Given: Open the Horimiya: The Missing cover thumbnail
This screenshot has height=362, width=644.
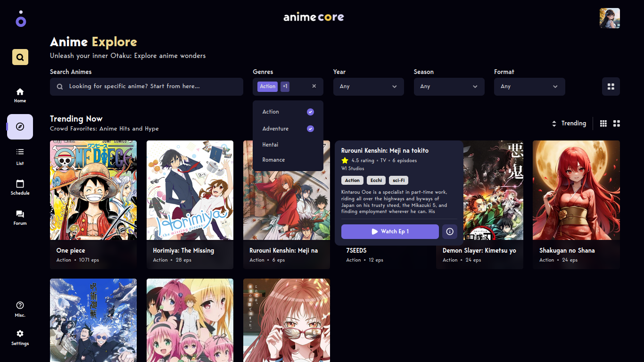Looking at the screenshot, I should point(190,190).
